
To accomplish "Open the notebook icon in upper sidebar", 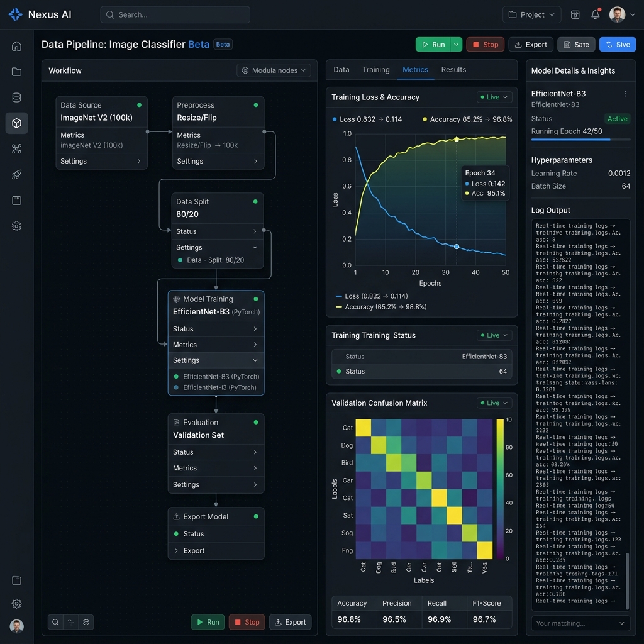I will pyautogui.click(x=16, y=201).
